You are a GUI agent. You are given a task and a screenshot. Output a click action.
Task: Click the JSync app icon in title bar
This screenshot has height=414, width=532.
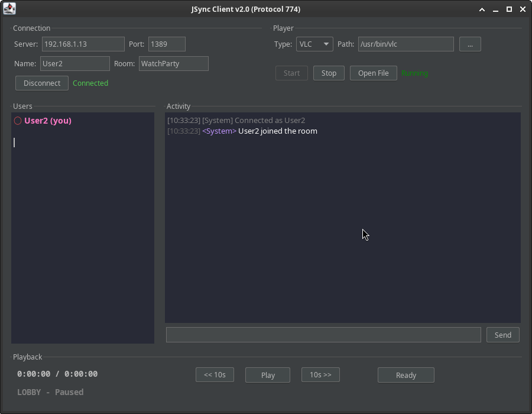pos(9,9)
